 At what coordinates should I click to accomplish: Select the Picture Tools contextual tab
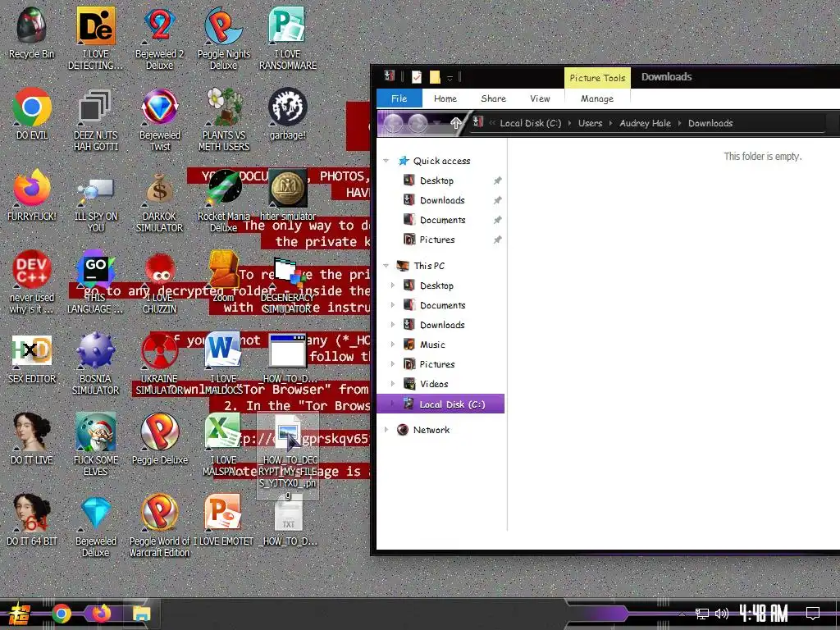597,78
